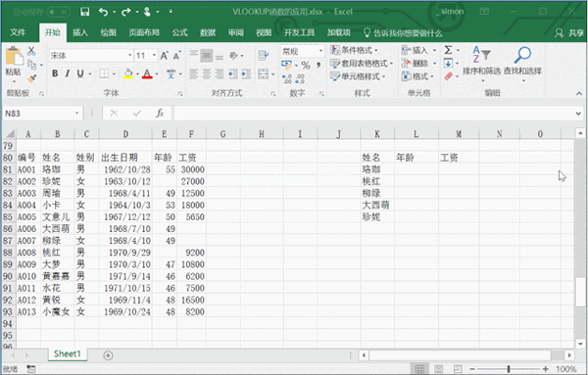Switch to the 公式 Formulas tab
588x375 pixels.
[x=179, y=32]
